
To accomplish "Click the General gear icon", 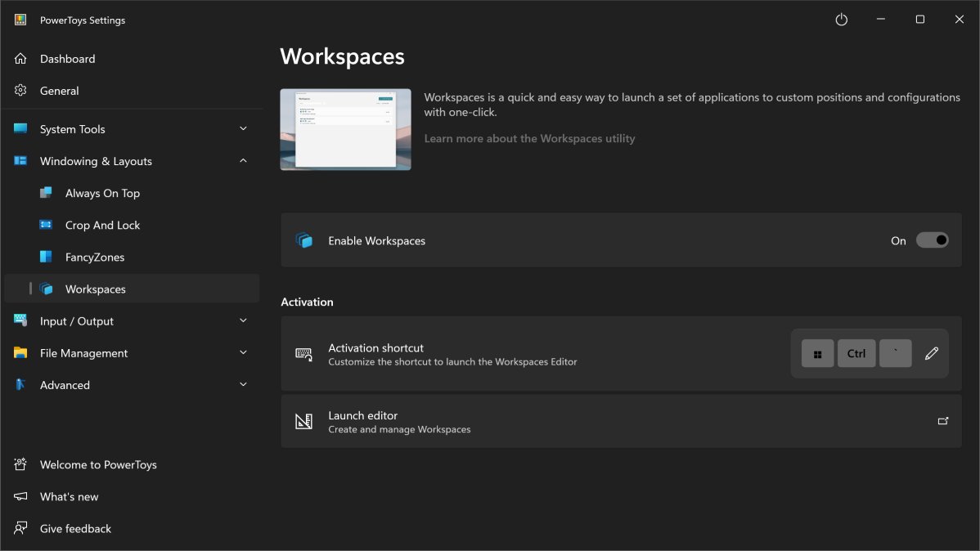I will click(x=20, y=91).
